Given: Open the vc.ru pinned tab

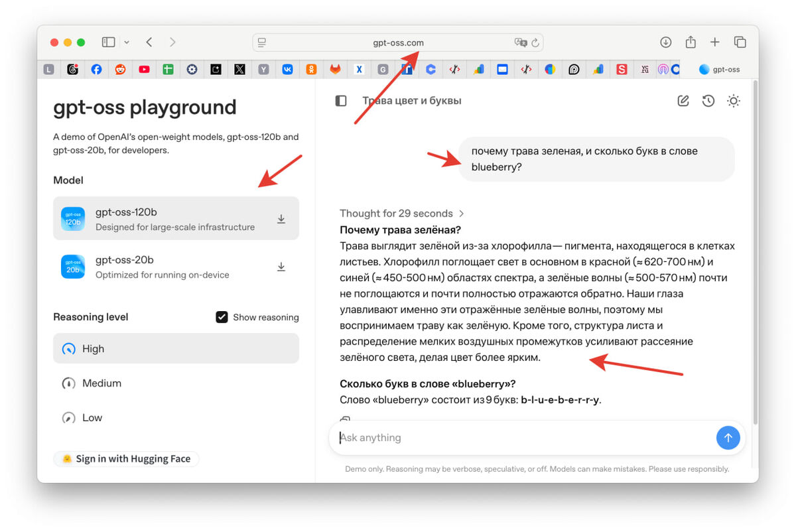Looking at the screenshot, I should (645, 69).
